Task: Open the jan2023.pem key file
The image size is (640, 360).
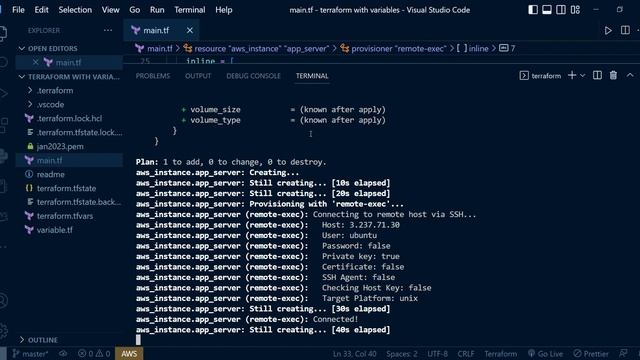Action: click(60, 146)
